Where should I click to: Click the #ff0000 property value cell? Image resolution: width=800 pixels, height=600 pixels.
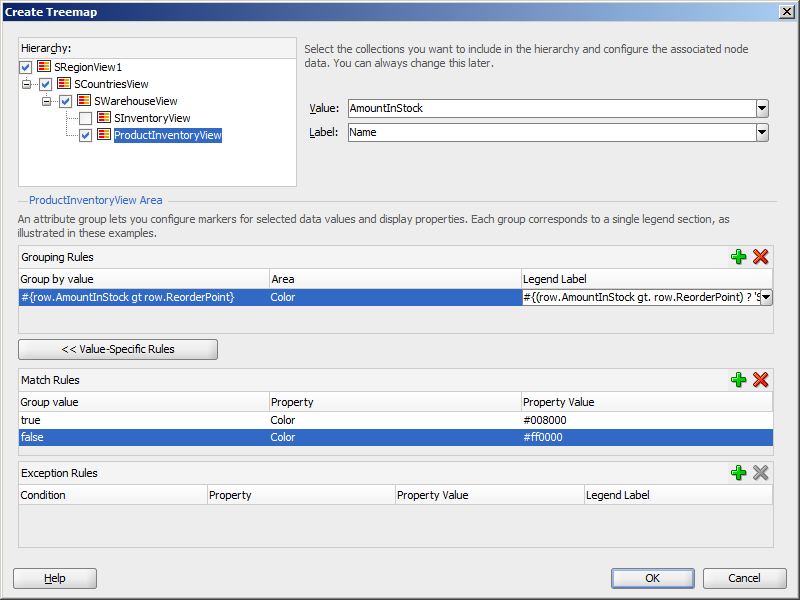point(647,437)
